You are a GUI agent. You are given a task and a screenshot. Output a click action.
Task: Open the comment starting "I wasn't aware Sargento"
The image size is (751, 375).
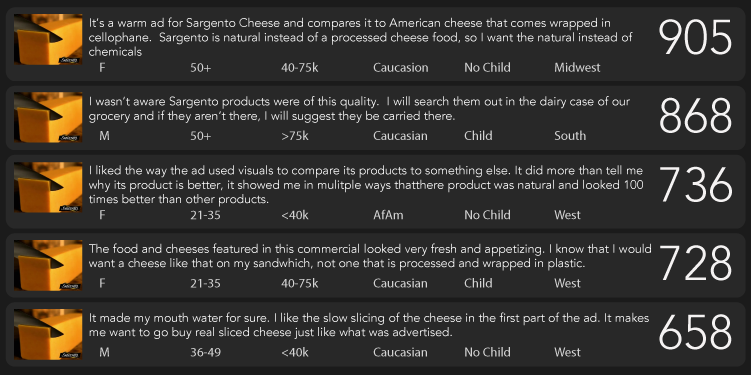(x=359, y=109)
